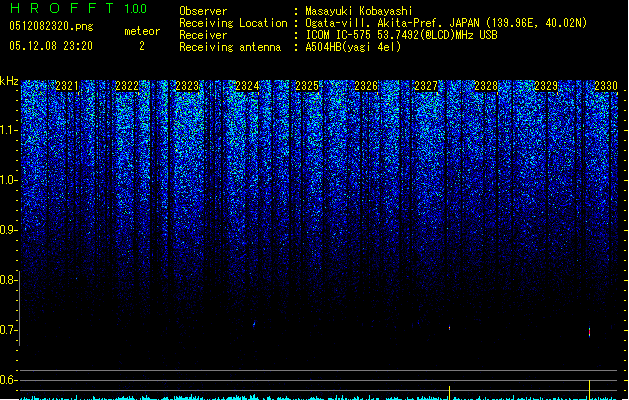
Task: Click the meteor count value 2
Action: (142, 46)
